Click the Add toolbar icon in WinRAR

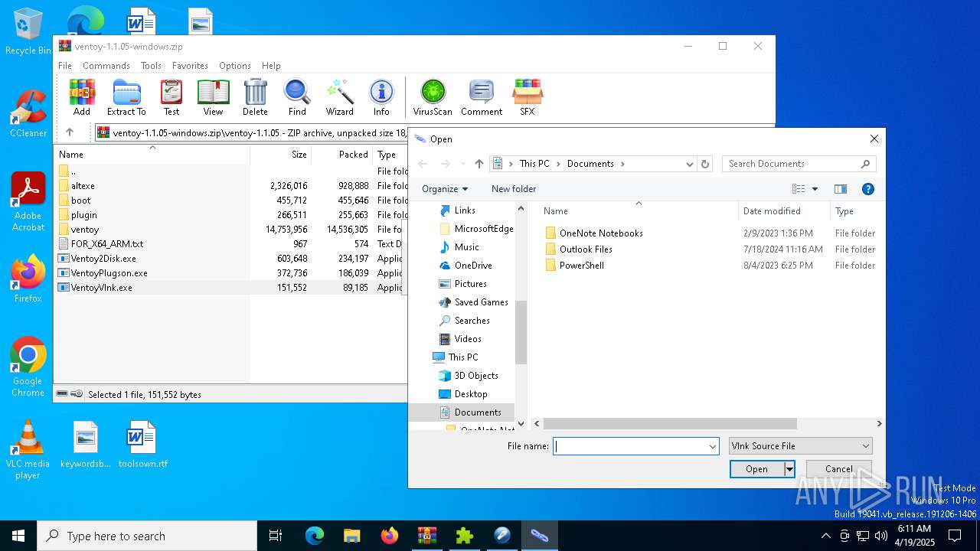(82, 97)
